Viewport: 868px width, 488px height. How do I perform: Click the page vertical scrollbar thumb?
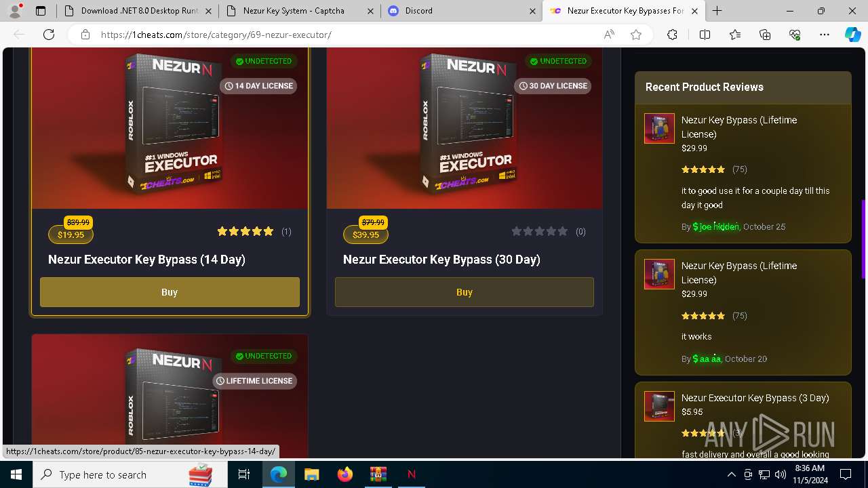coord(864,239)
